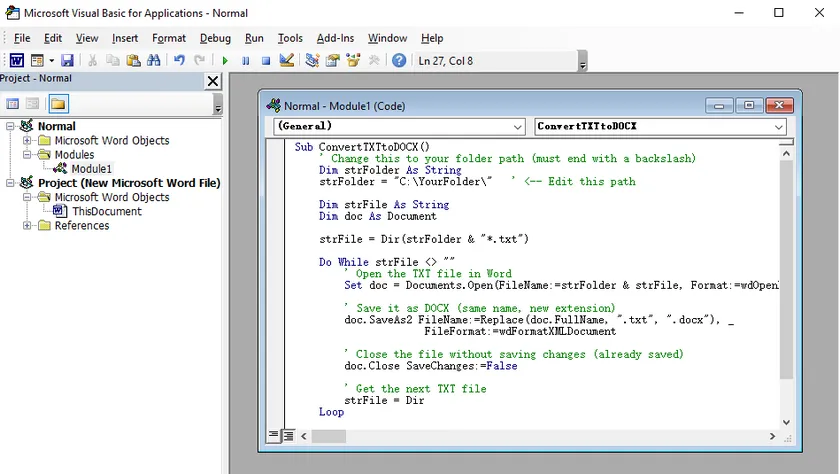Click the Undo arrow icon

tap(179, 61)
